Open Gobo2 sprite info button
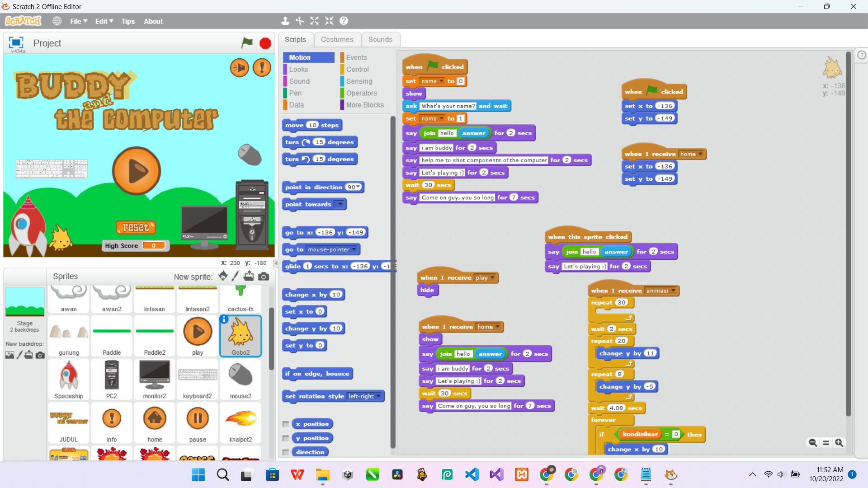 pyautogui.click(x=224, y=319)
